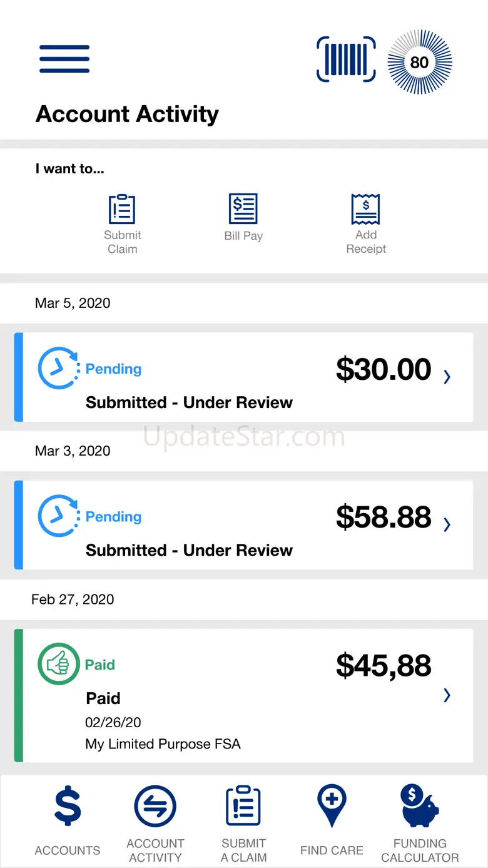Expand the $58.88 claim chevron
488x868 pixels.
pos(447,524)
